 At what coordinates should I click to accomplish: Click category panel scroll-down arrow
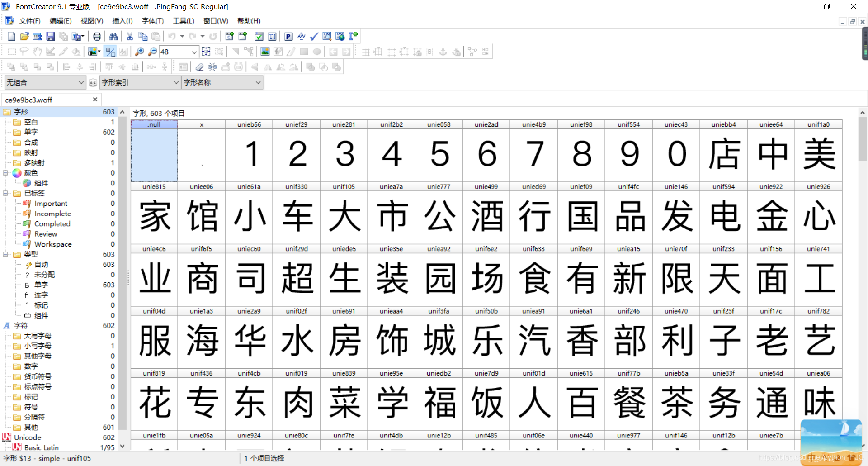(x=122, y=446)
